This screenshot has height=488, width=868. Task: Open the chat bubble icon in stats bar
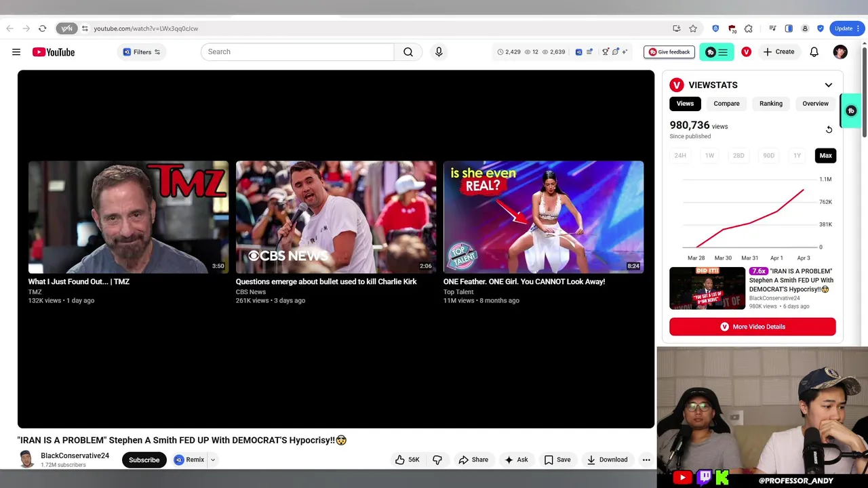(616, 52)
